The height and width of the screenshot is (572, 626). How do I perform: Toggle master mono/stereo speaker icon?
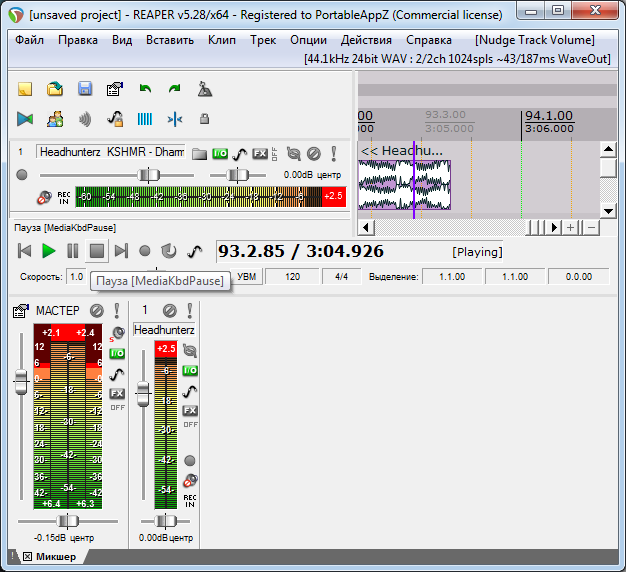pyautogui.click(x=119, y=332)
